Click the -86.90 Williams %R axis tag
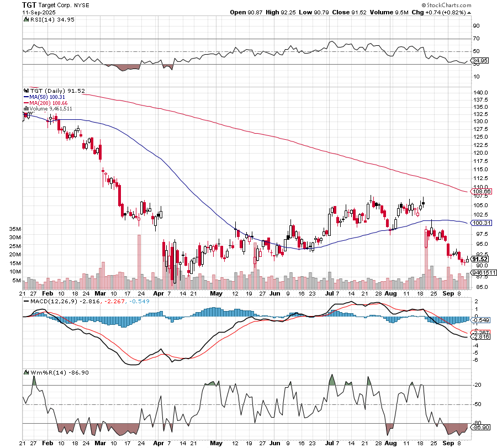The width and height of the screenshot is (497, 448). click(481, 428)
